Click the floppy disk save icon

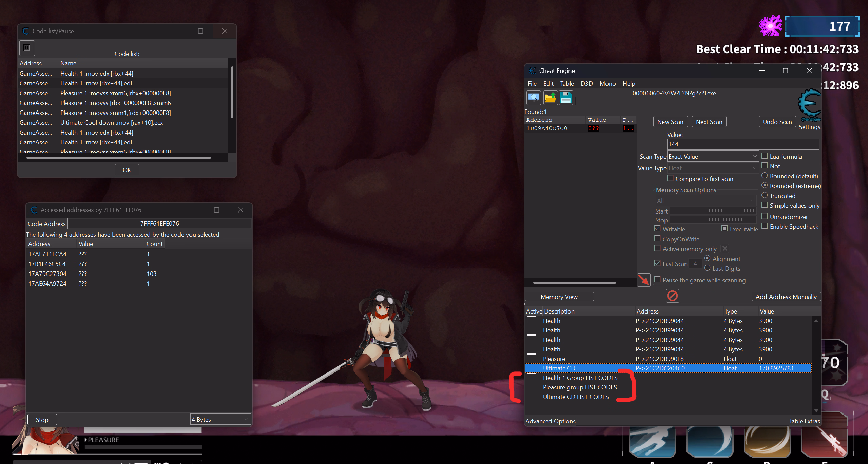pyautogui.click(x=566, y=98)
